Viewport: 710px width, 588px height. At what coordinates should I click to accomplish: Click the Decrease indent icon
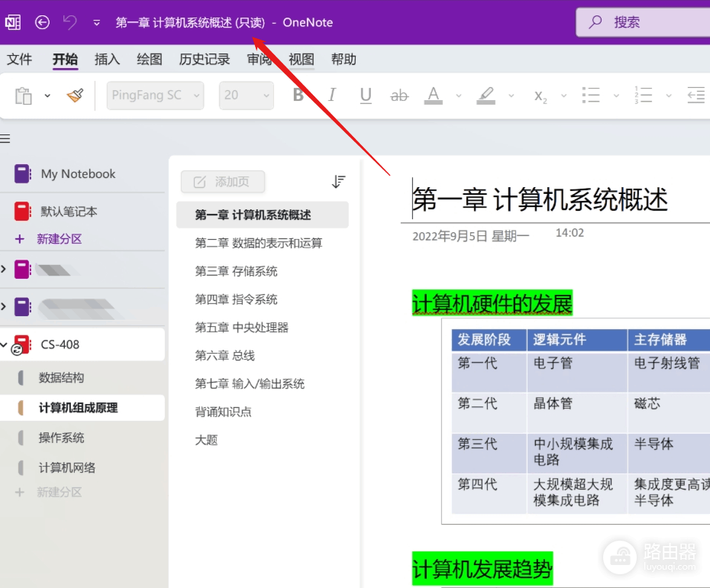pos(696,95)
